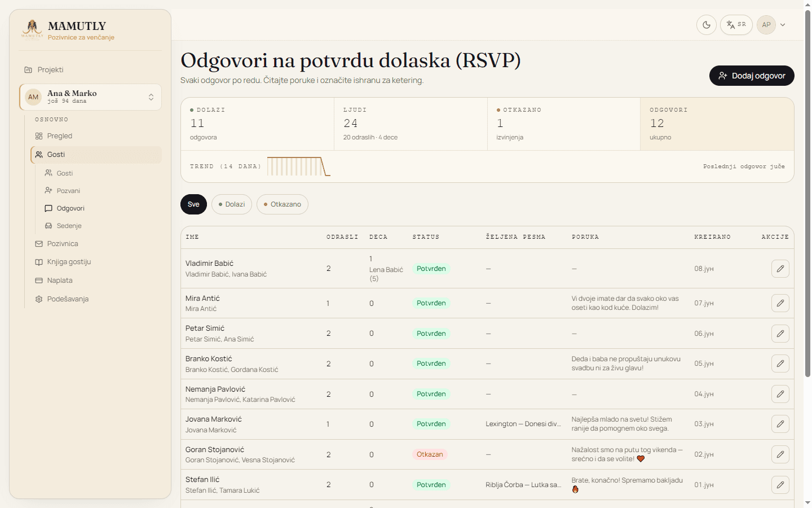The width and height of the screenshot is (812, 508).
Task: Edit Petar Simić's response
Action: pyautogui.click(x=780, y=334)
